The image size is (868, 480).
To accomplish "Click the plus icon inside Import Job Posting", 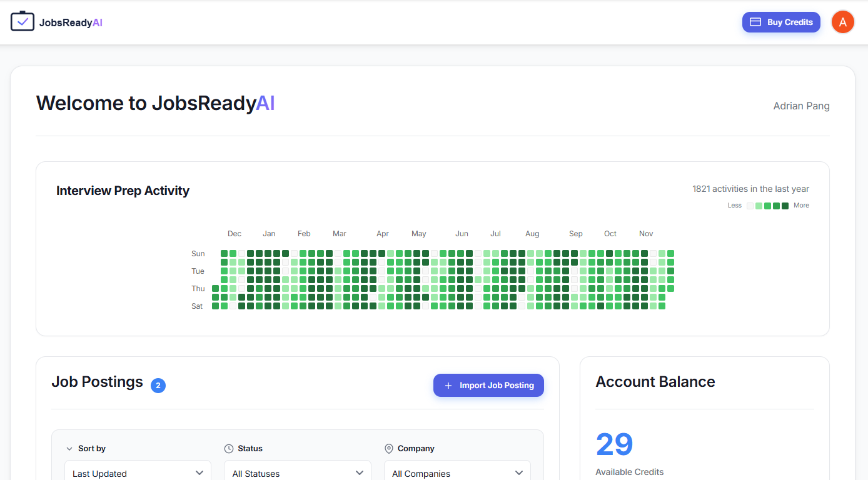I will 448,385.
